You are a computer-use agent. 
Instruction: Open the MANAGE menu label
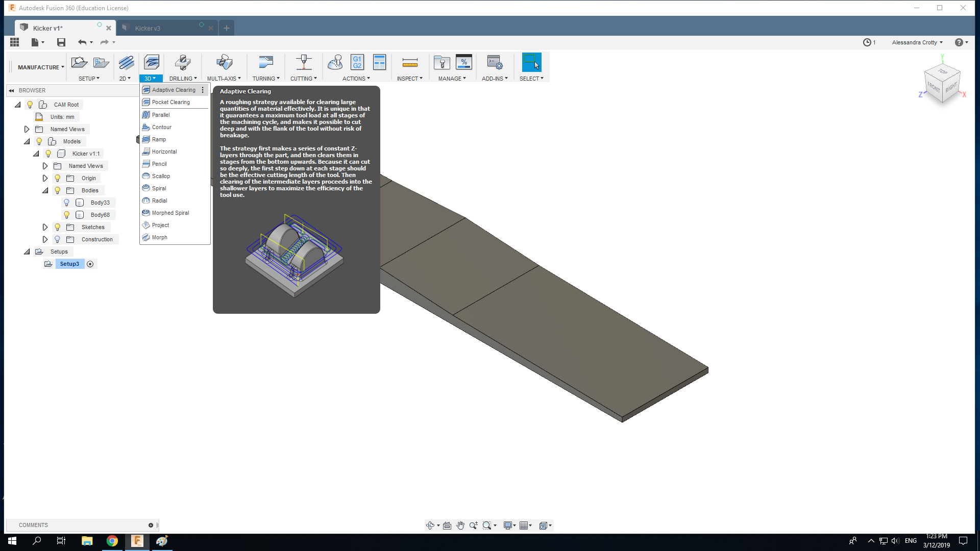(452, 79)
